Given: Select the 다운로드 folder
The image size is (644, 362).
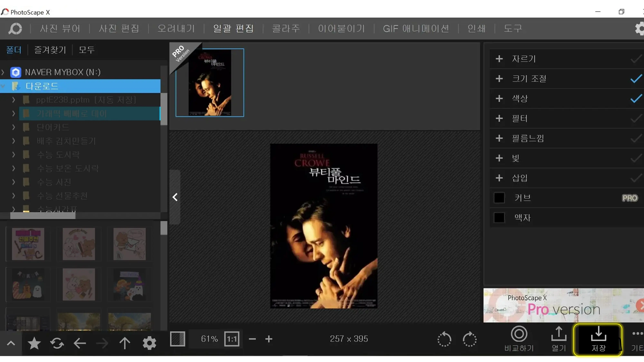Looking at the screenshot, I should (x=80, y=86).
